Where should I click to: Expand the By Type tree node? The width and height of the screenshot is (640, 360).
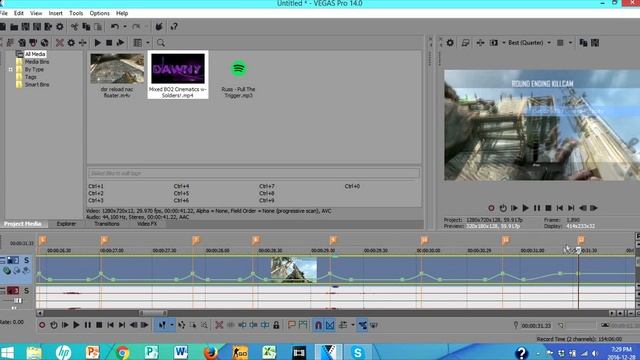point(11,69)
